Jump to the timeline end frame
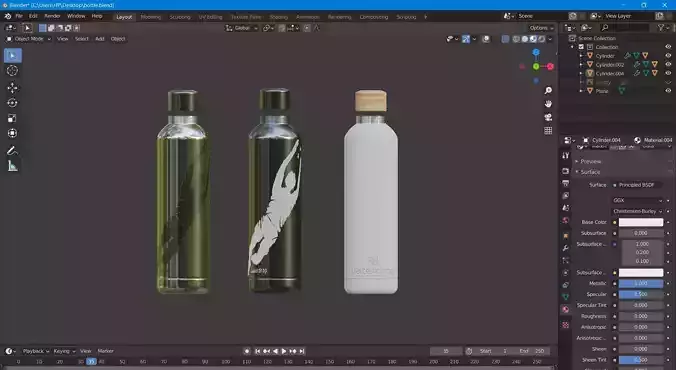Screen dimensions: 676x370 pyautogui.click(x=302, y=351)
